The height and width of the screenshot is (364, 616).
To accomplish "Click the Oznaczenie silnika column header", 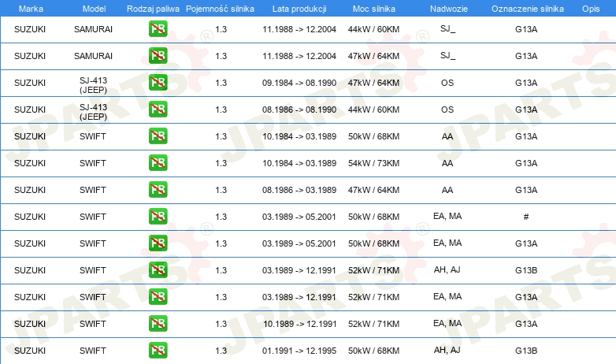I will tap(528, 9).
